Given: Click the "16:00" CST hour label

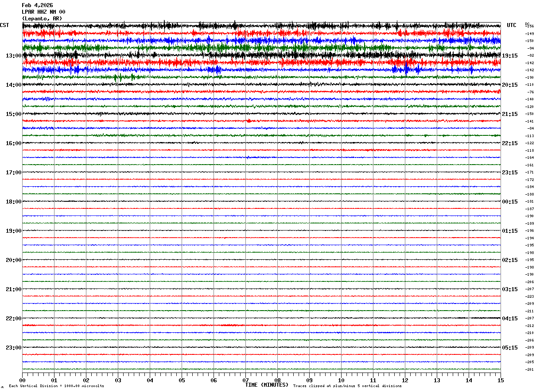Looking at the screenshot, I should click(x=14, y=143).
